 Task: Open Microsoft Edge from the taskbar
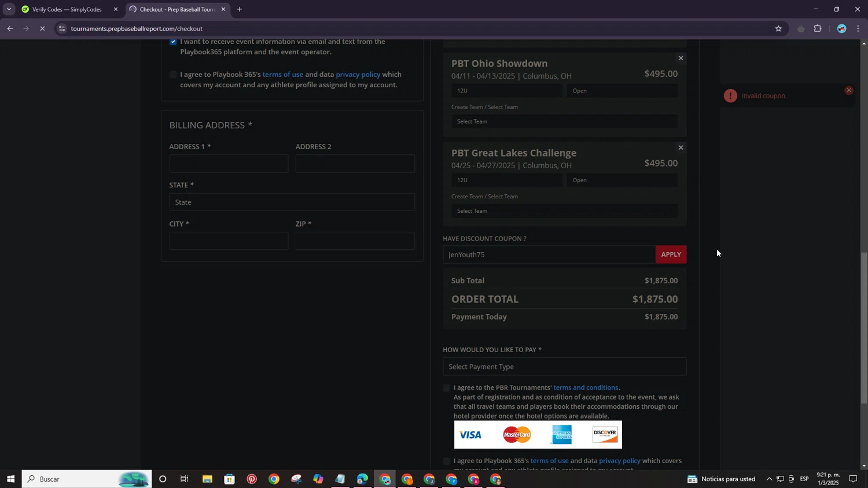tap(362, 479)
